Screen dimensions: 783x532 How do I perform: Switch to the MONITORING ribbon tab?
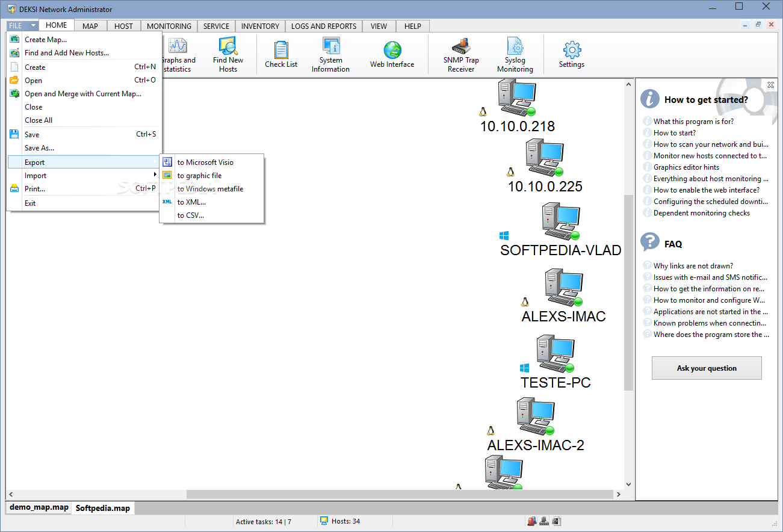pos(169,26)
